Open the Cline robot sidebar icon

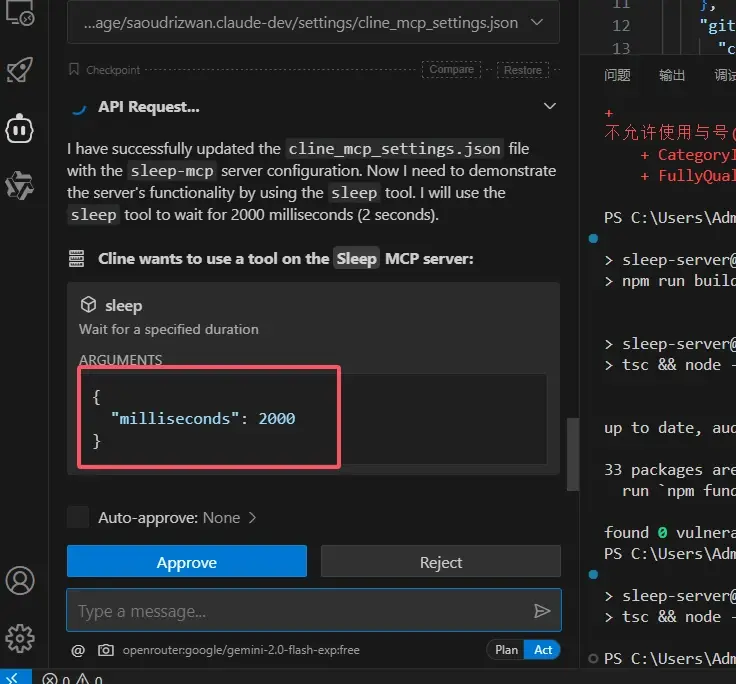tap(20, 127)
